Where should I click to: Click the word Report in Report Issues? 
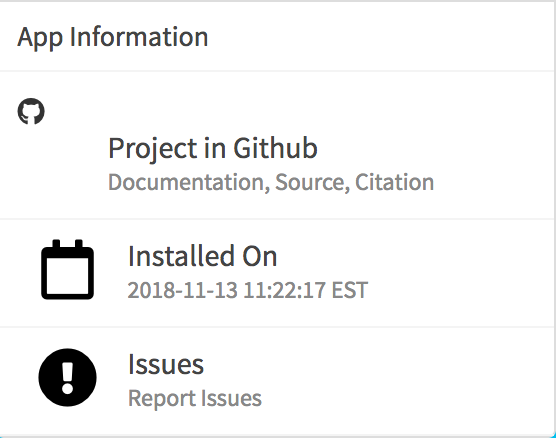pyautogui.click(x=161, y=399)
